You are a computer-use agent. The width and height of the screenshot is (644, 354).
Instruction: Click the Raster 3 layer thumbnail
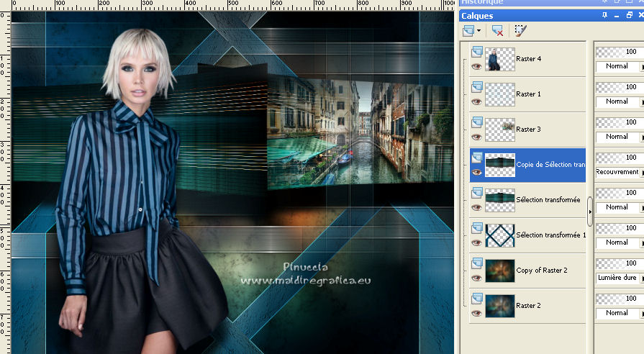tap(500, 130)
